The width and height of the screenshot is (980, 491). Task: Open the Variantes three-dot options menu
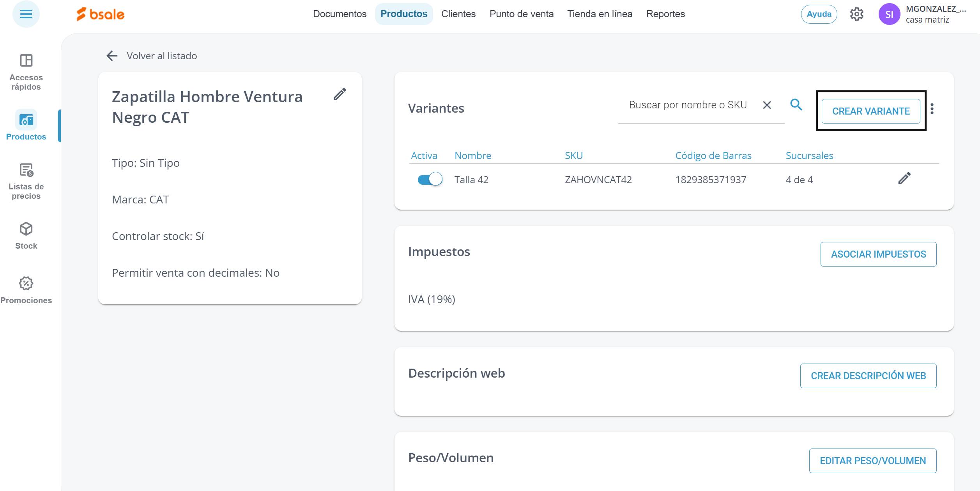coord(932,109)
